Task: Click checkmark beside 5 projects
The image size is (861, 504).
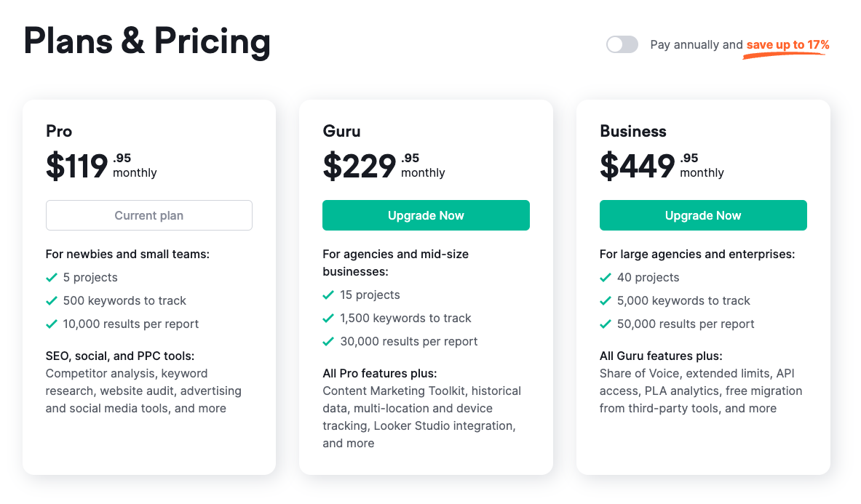Action: coord(52,278)
